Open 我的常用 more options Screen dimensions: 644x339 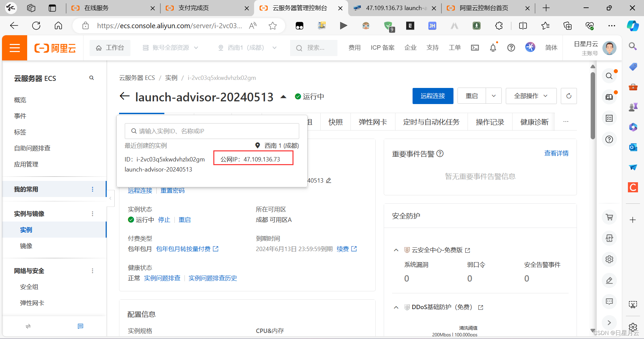pyautogui.click(x=93, y=189)
